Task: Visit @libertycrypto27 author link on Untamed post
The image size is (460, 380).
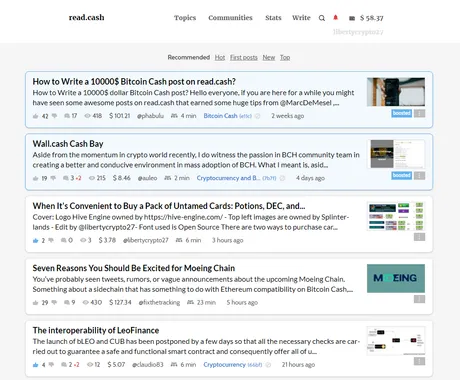Action: (146, 240)
